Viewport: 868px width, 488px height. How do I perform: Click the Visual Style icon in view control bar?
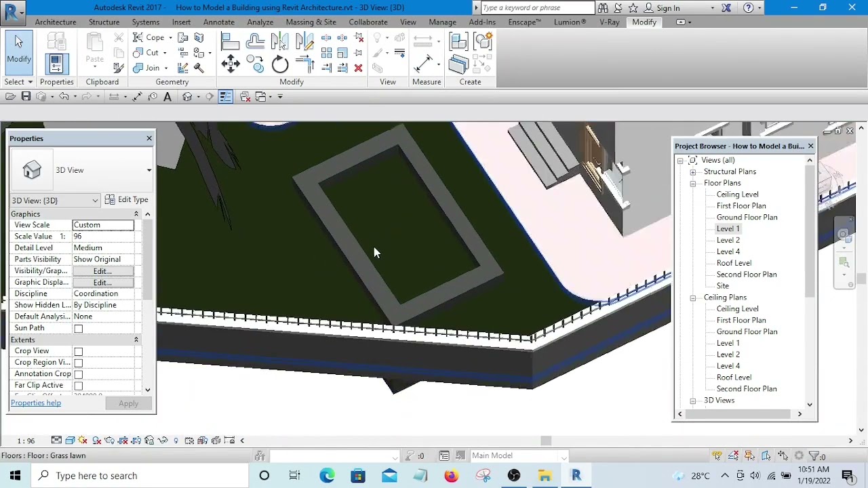[x=70, y=441]
